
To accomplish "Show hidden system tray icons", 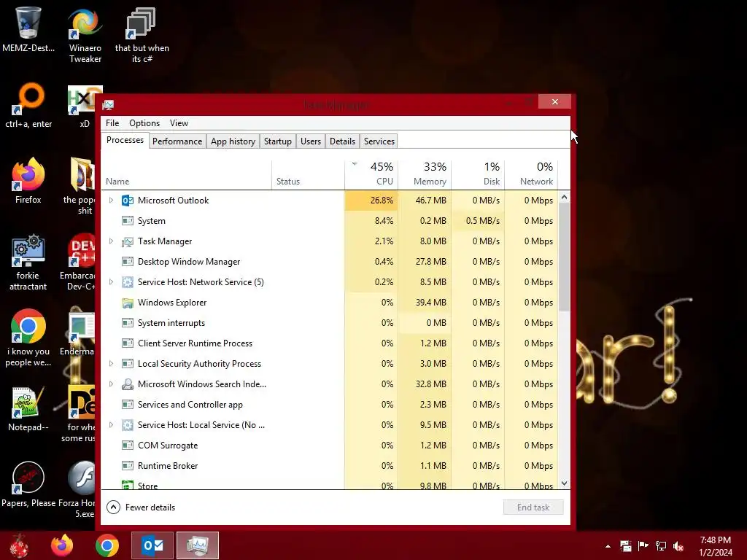I will click(608, 546).
